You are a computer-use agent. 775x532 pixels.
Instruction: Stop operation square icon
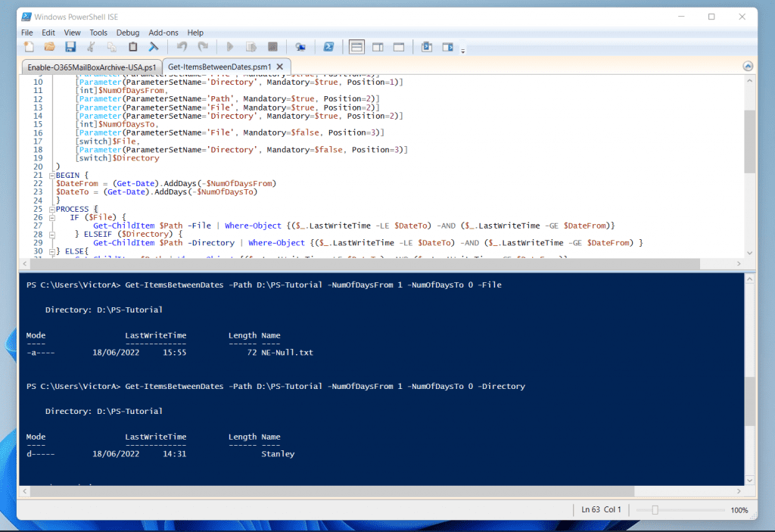(272, 47)
